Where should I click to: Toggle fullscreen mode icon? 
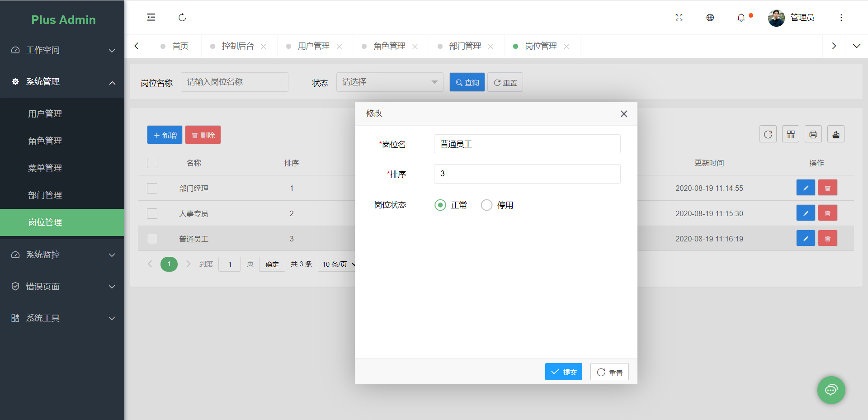[679, 17]
